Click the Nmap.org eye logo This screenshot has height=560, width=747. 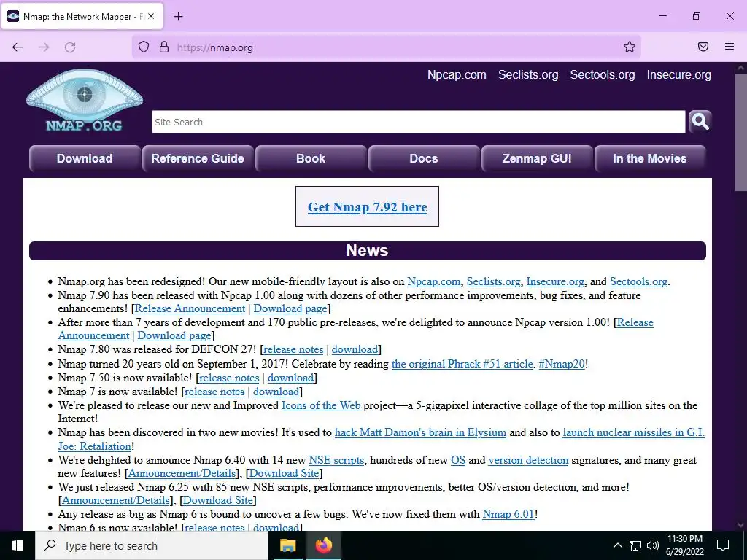point(85,101)
